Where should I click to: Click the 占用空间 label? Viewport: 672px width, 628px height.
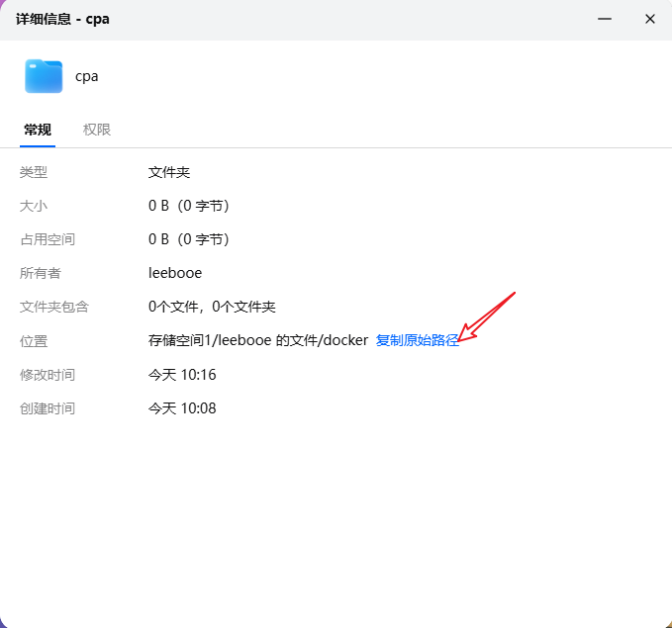coord(48,239)
